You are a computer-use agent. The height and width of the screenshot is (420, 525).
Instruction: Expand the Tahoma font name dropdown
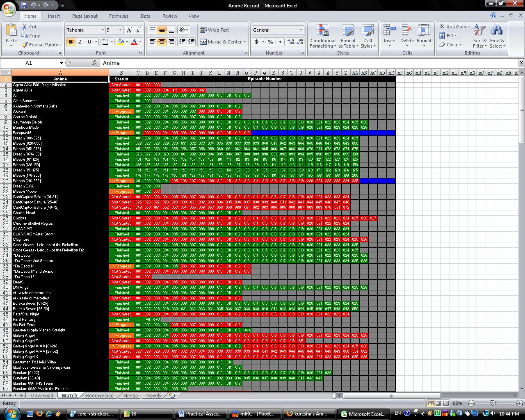(x=102, y=30)
